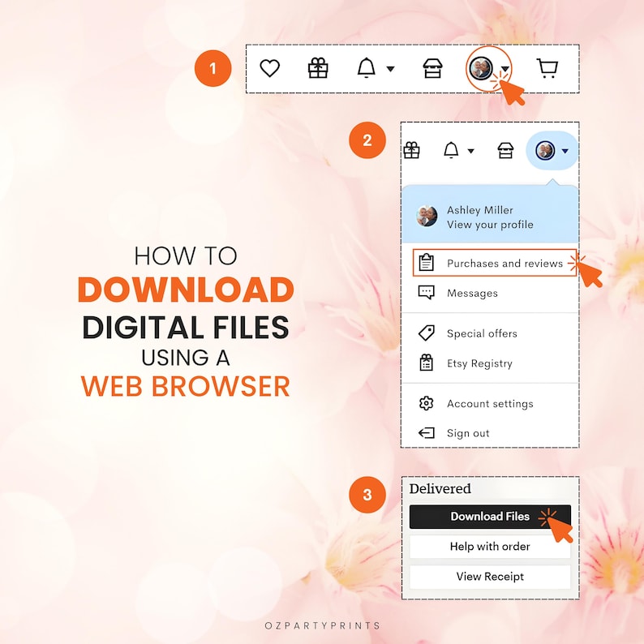Select Purchases and reviews menu item
The width and height of the screenshot is (644, 644).
[x=495, y=263]
